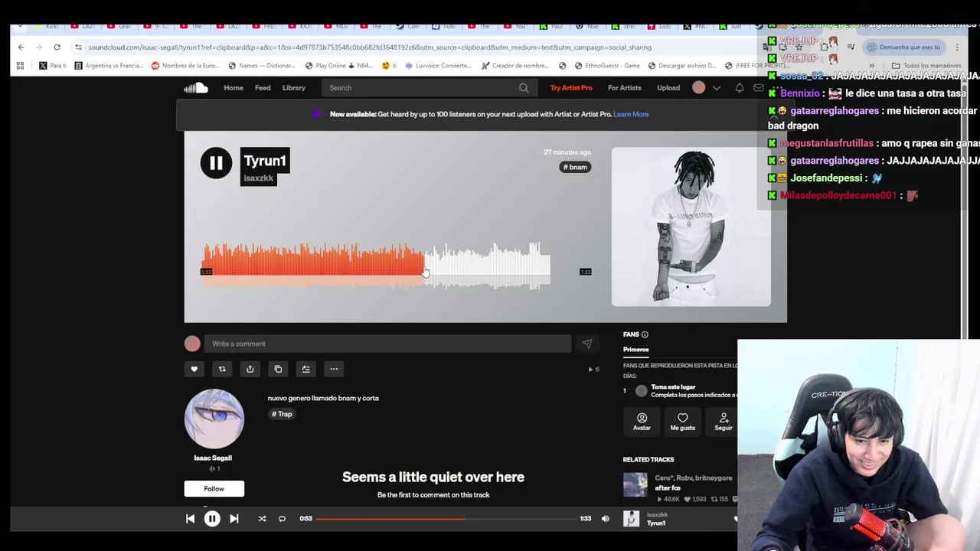Viewport: 980px width, 551px height.
Task: Send the comment with the paper-plane icon
Action: click(x=587, y=344)
